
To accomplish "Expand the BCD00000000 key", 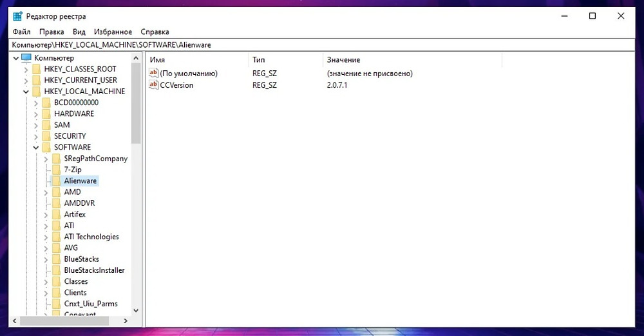I will 35,103.
